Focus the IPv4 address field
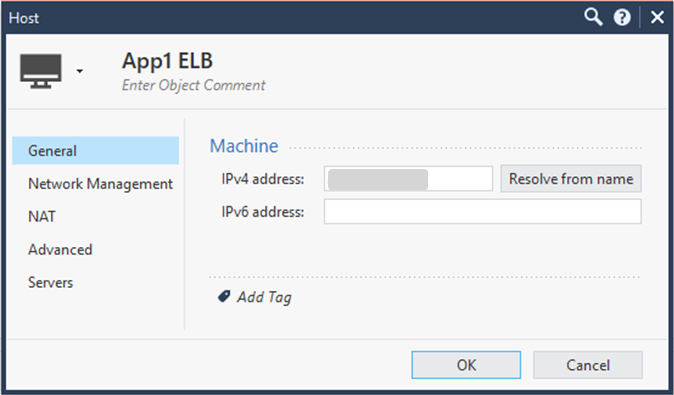This screenshot has width=674, height=395. point(408,179)
